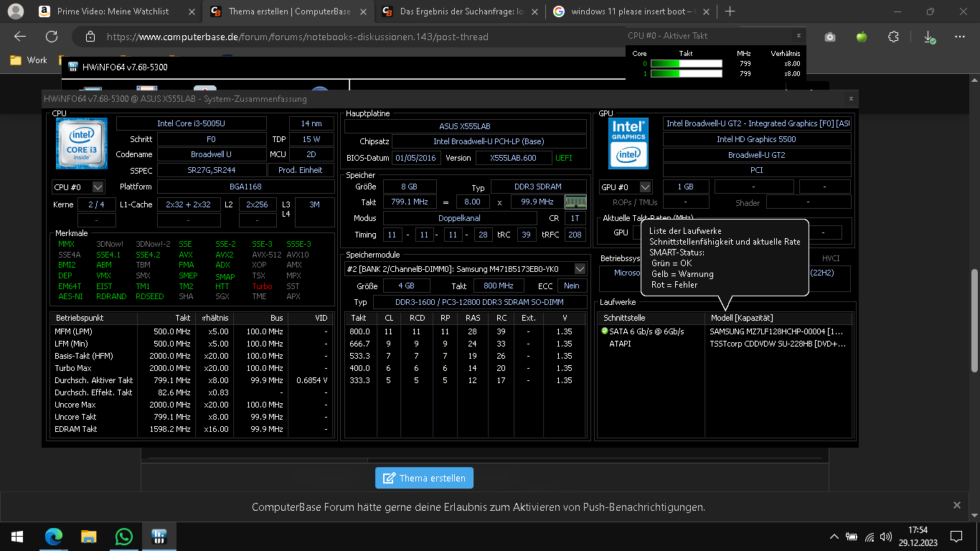Open the CPU #0 selector dropdown
Viewport: 980px width, 551px height.
79,187
